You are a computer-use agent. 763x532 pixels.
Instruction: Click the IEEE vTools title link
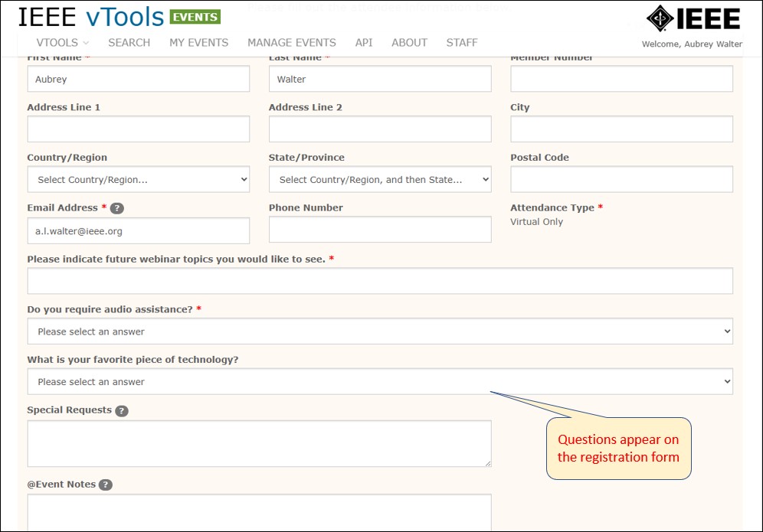91,17
